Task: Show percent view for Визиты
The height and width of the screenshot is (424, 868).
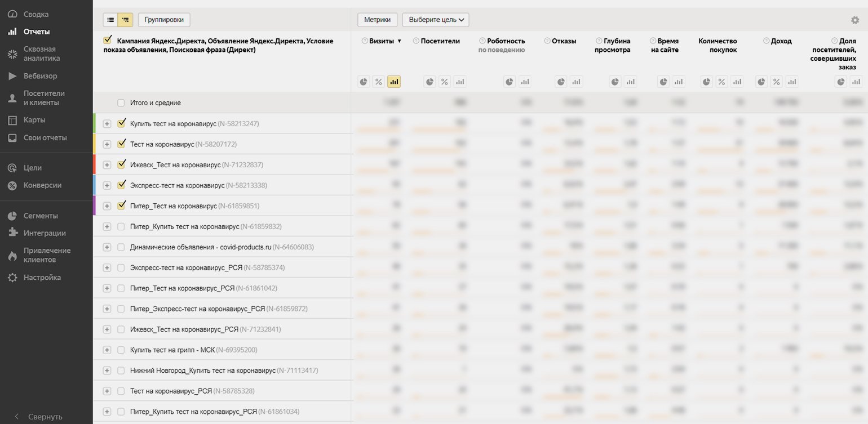Action: tap(379, 82)
